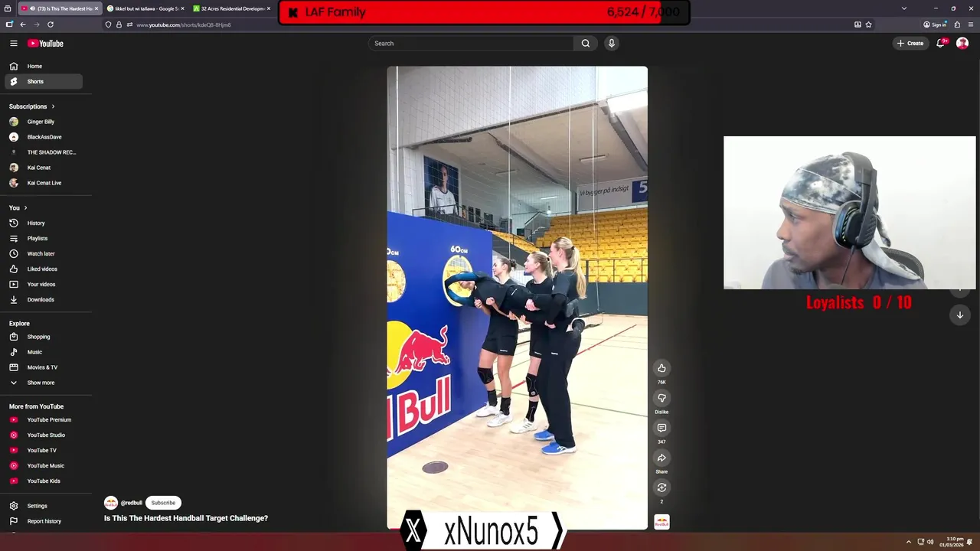Screen dimensions: 980x551
Task: Open Ginger Billy channel subscription
Action: [x=44, y=122]
